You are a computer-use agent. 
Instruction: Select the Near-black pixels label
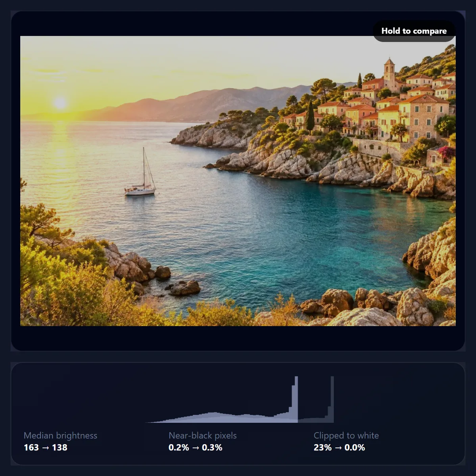coord(202,436)
